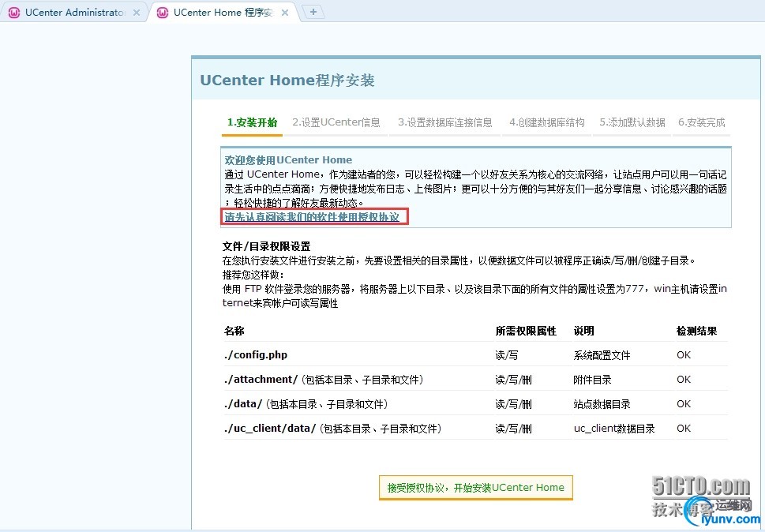This screenshot has width=765, height=532.
Task: Click the OK result for ./attachment/
Action: click(684, 380)
